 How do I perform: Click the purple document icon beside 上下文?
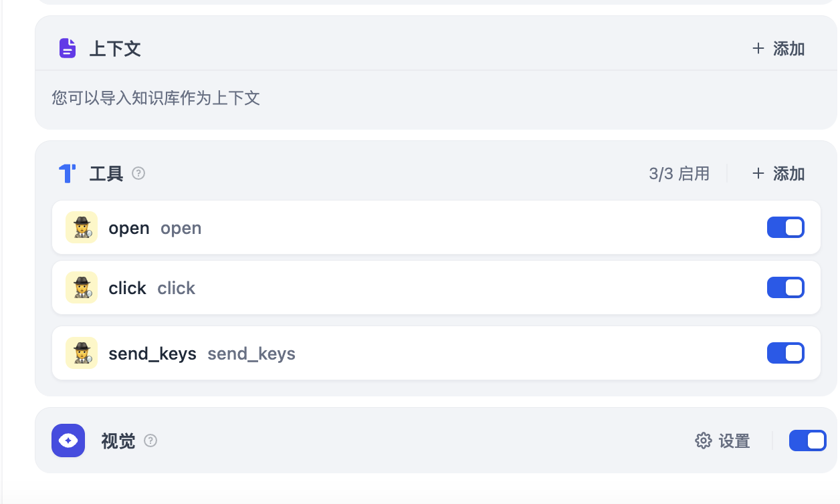coord(68,48)
